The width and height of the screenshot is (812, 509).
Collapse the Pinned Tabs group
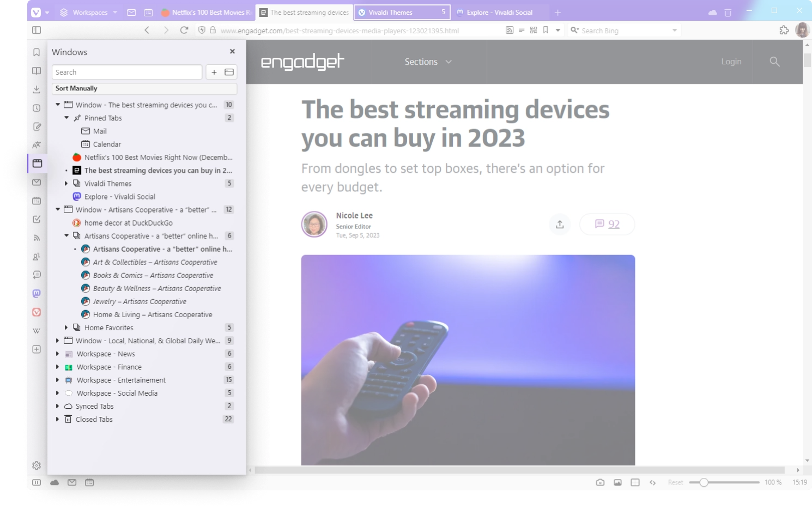click(x=66, y=118)
